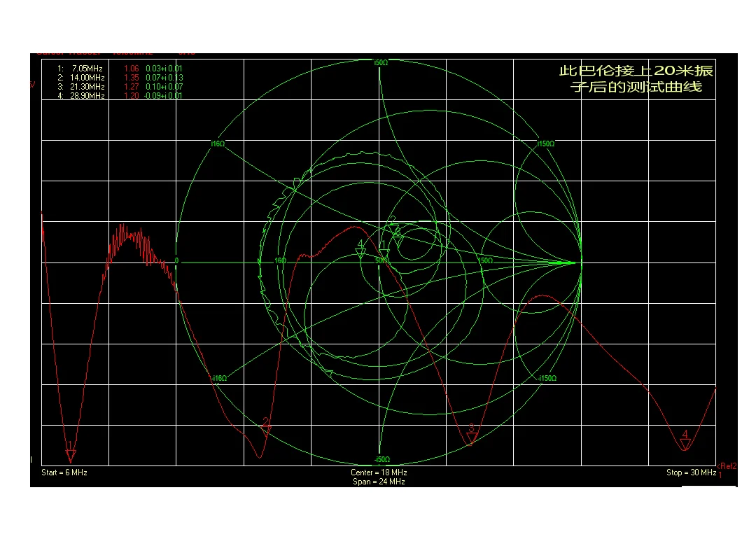Click the Span = 24 MHz label

(x=379, y=482)
